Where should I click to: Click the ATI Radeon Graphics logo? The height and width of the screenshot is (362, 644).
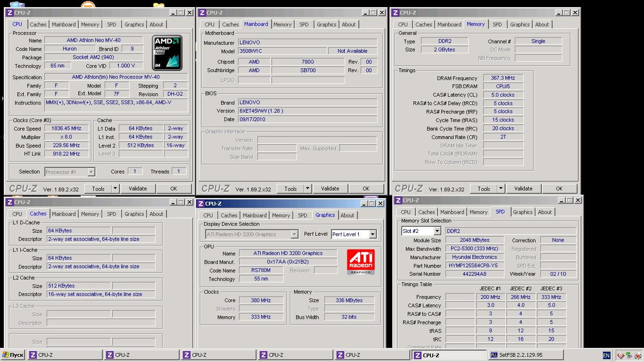pos(361,262)
